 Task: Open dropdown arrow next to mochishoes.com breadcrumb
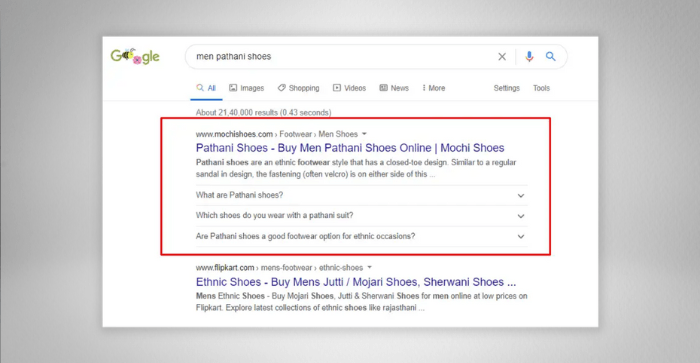(364, 134)
